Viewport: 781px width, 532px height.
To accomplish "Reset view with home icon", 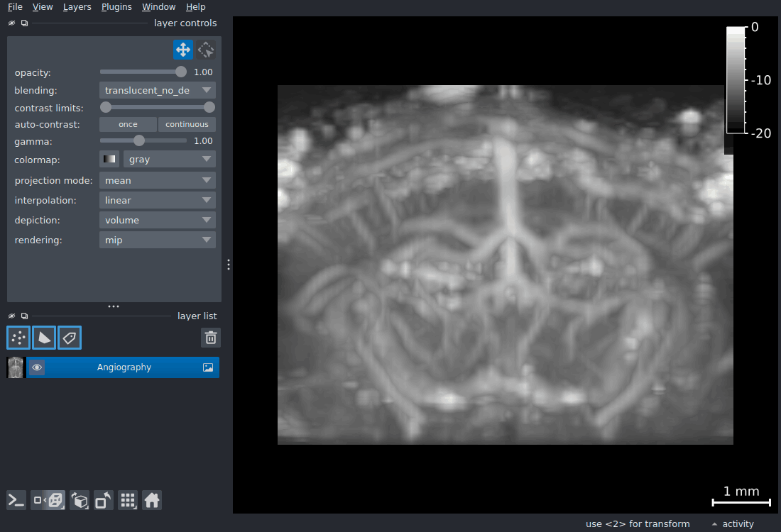I will point(152,500).
